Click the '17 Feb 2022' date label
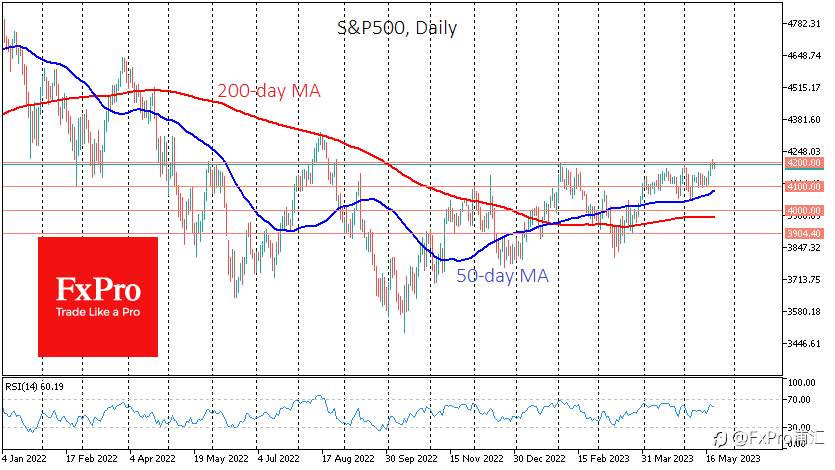 [x=92, y=458]
